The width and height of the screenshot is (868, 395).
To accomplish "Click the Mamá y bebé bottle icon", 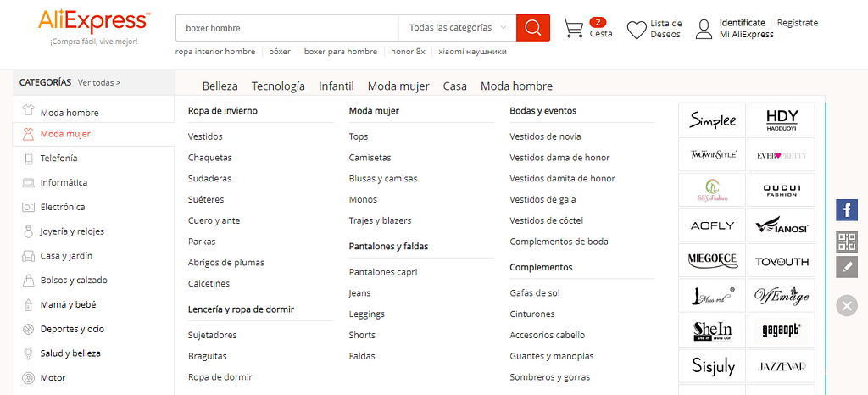I will point(28,304).
